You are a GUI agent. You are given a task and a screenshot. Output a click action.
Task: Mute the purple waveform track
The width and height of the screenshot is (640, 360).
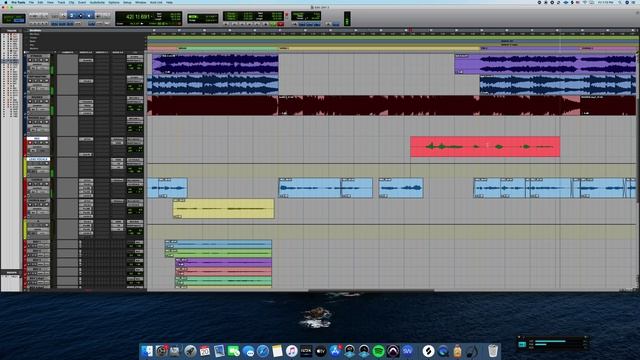47,60
